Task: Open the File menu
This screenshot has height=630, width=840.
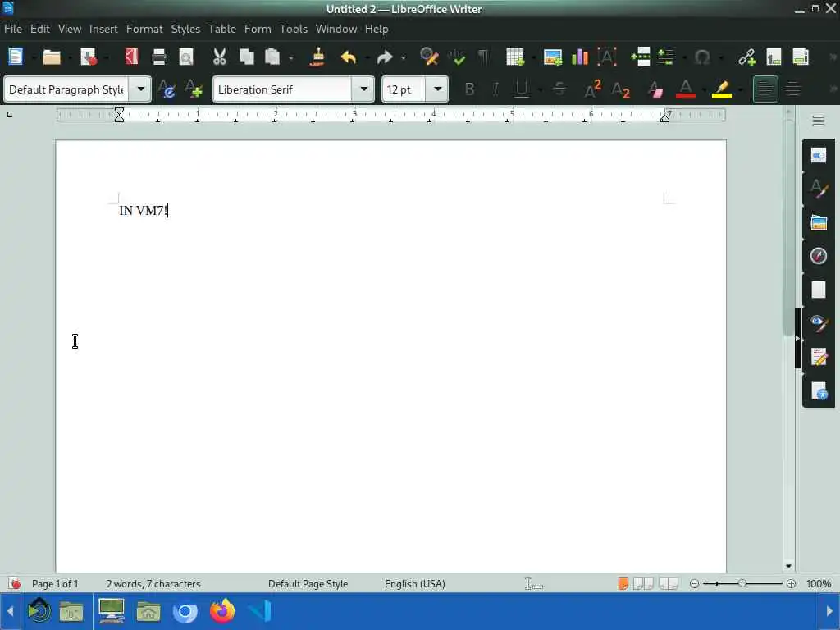Action: click(13, 29)
